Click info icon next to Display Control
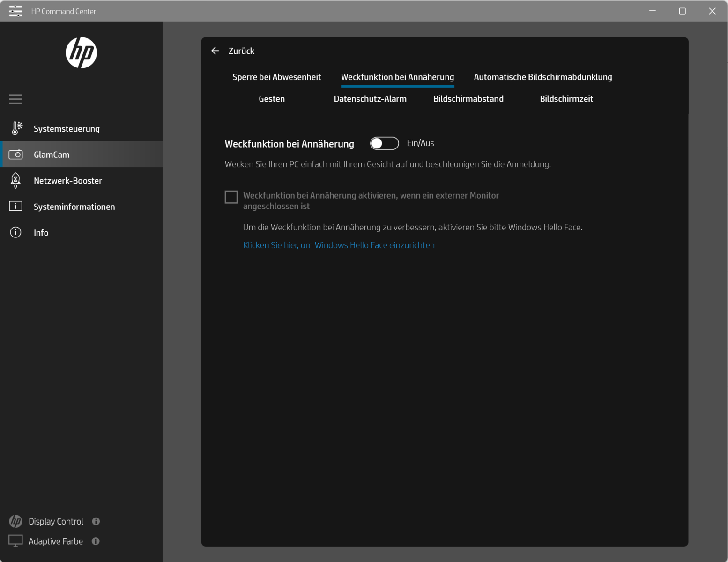 point(96,521)
